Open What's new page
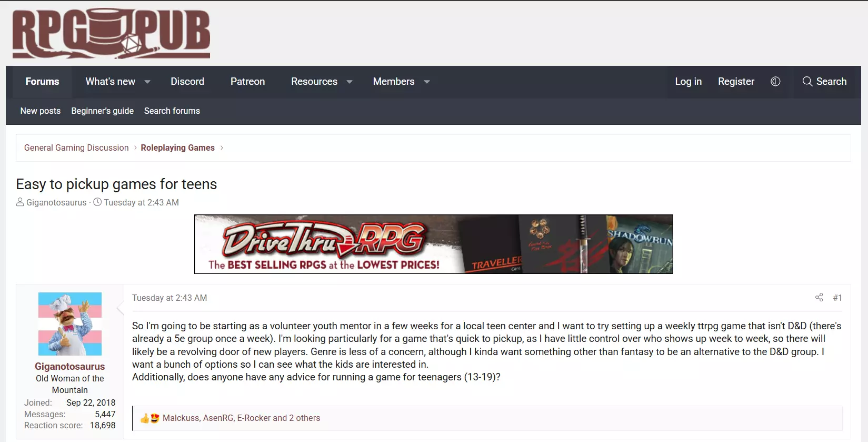Image resolution: width=868 pixels, height=442 pixels. pyautogui.click(x=111, y=82)
